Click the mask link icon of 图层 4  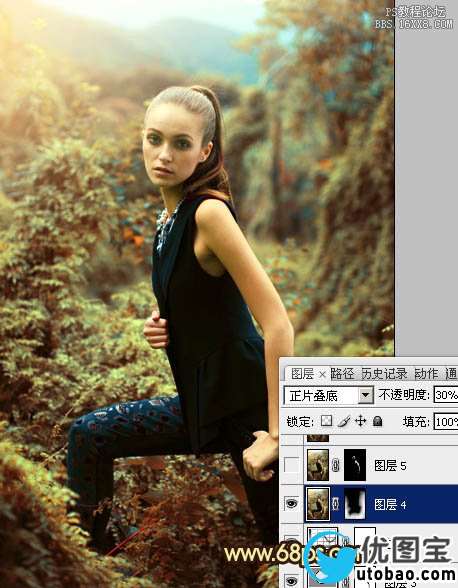click(x=336, y=504)
